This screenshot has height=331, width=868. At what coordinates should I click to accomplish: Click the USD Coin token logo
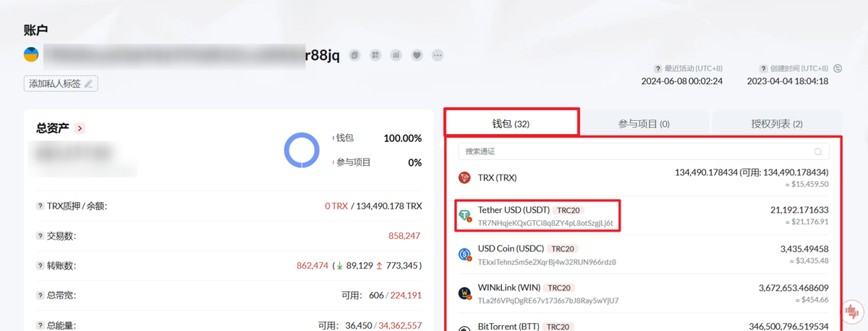pos(465,254)
